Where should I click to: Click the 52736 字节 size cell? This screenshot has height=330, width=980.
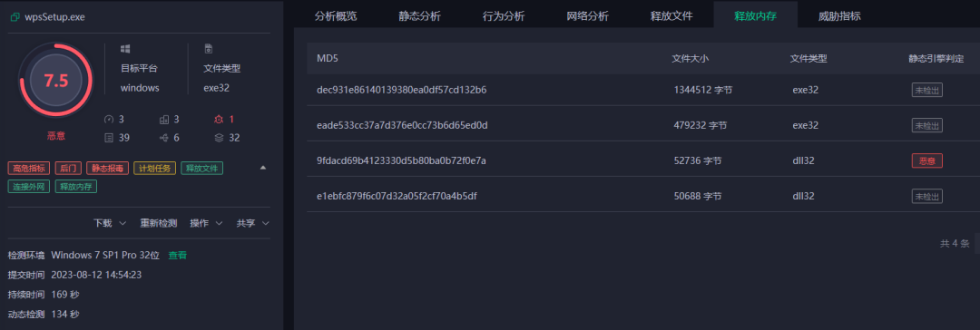(698, 160)
